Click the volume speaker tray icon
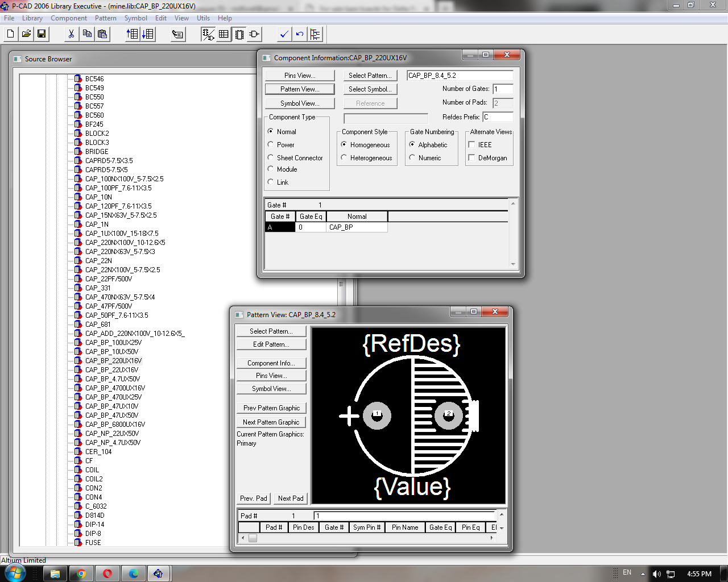Image resolution: width=728 pixels, height=582 pixels. coord(657,573)
